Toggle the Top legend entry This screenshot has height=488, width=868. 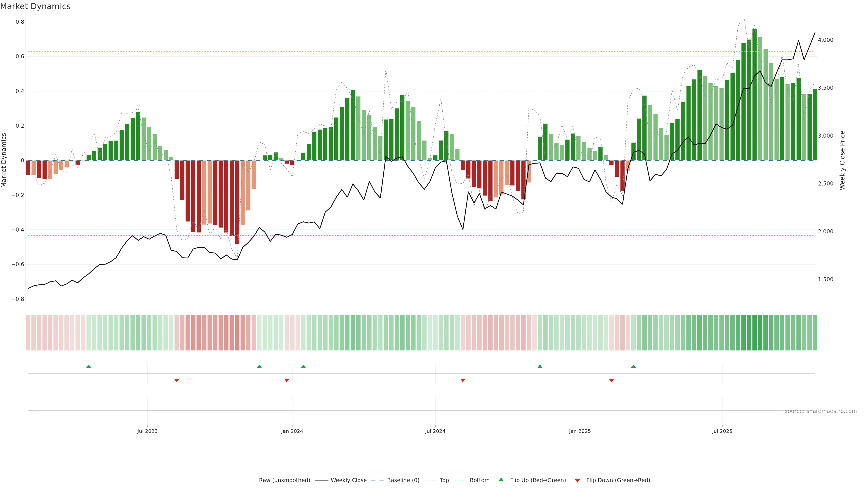[x=444, y=480]
